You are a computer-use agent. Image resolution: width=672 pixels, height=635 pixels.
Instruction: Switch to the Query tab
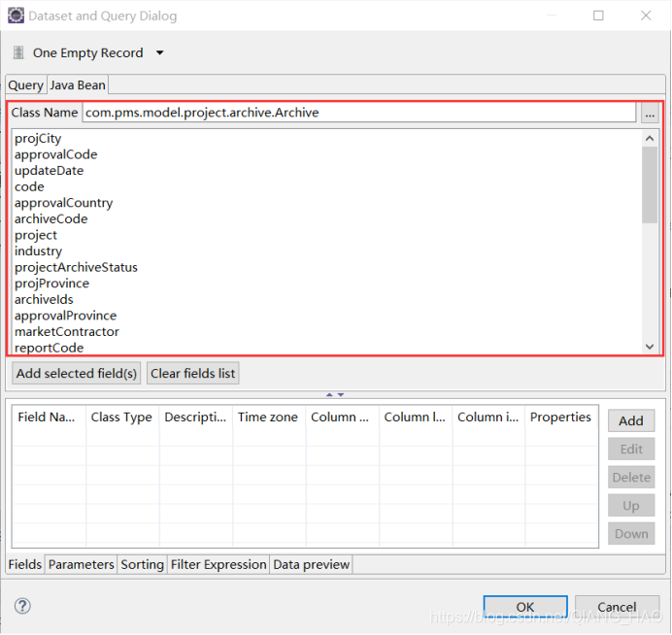click(x=25, y=85)
